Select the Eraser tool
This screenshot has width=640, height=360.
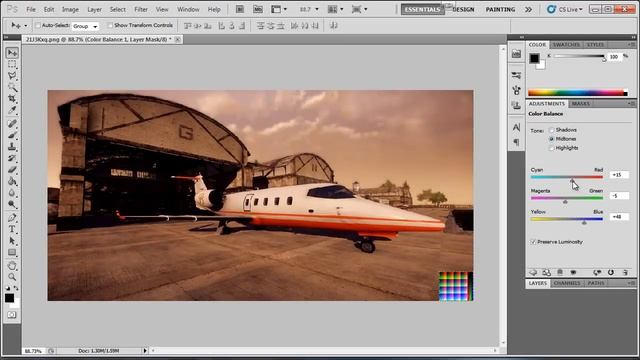click(12, 169)
